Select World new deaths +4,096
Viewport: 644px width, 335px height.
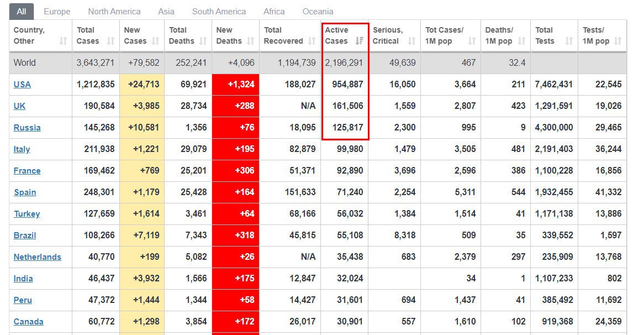click(x=241, y=63)
